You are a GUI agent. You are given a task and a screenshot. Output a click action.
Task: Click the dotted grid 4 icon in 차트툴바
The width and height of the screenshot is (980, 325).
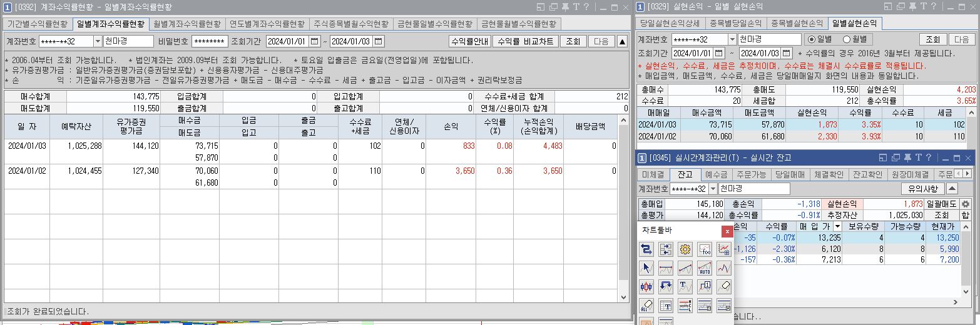tap(705, 306)
